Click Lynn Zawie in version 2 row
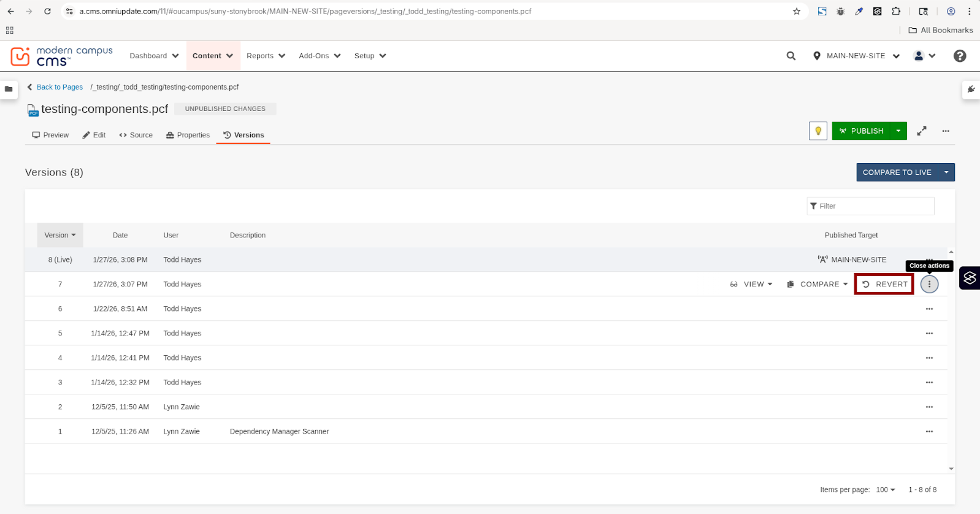 pyautogui.click(x=182, y=407)
